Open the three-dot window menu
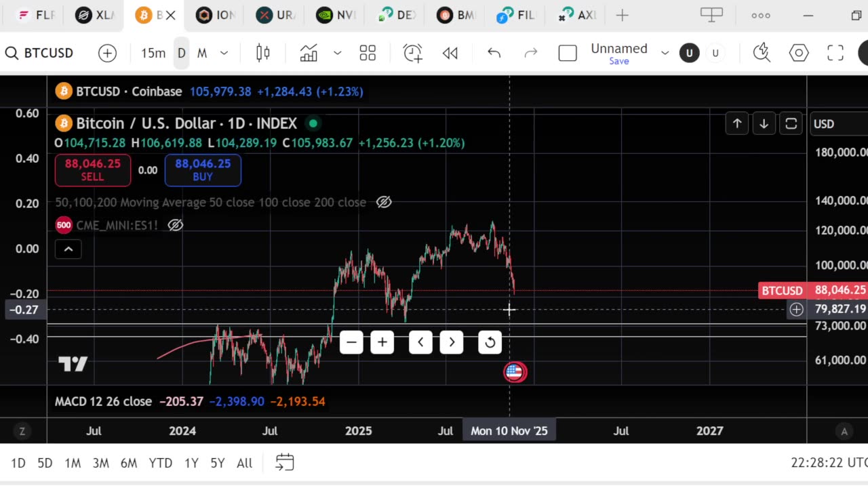The image size is (868, 488). coord(761,15)
